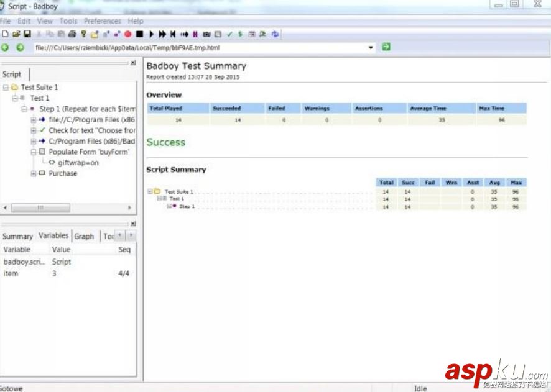Close the Script panel with its x button
Screen dimensions: 551x392
(133, 63)
